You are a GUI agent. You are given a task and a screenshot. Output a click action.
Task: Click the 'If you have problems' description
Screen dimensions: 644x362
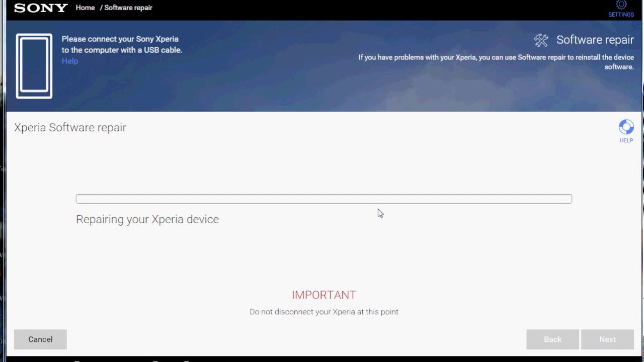pyautogui.click(x=496, y=62)
